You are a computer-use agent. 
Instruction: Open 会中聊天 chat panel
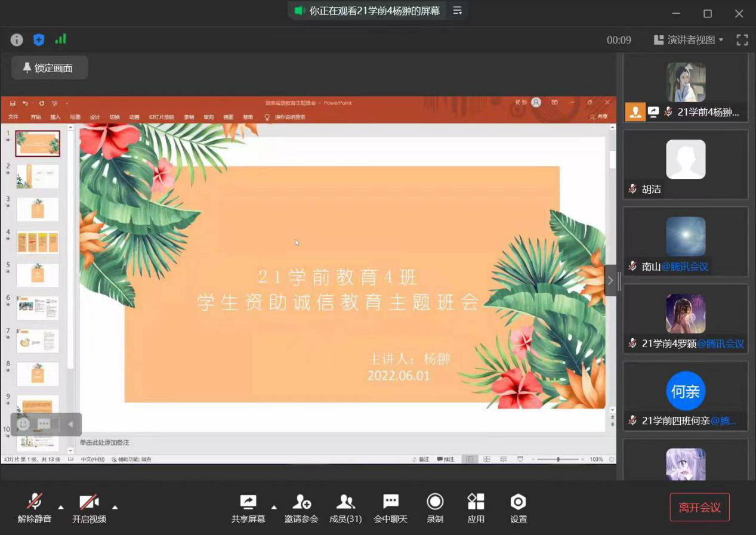click(x=390, y=508)
